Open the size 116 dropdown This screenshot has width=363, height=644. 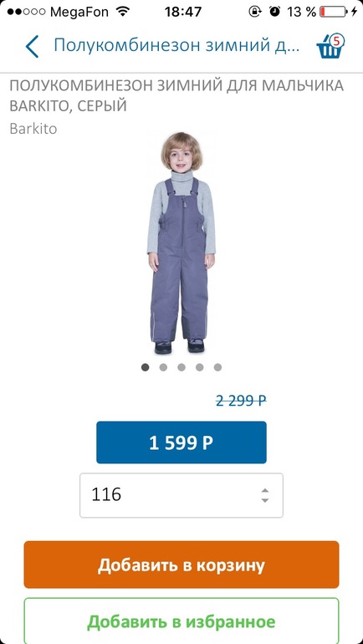[181, 495]
